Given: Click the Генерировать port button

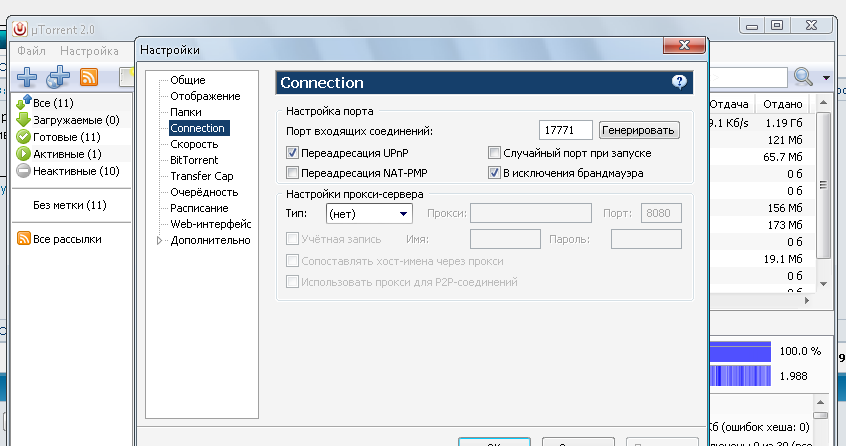Looking at the screenshot, I should [639, 130].
